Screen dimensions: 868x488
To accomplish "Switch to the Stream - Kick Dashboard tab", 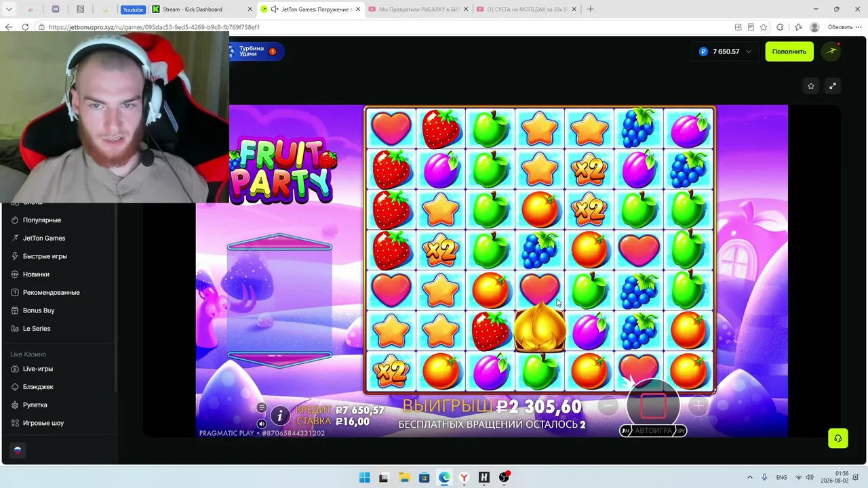I will tap(201, 9).
